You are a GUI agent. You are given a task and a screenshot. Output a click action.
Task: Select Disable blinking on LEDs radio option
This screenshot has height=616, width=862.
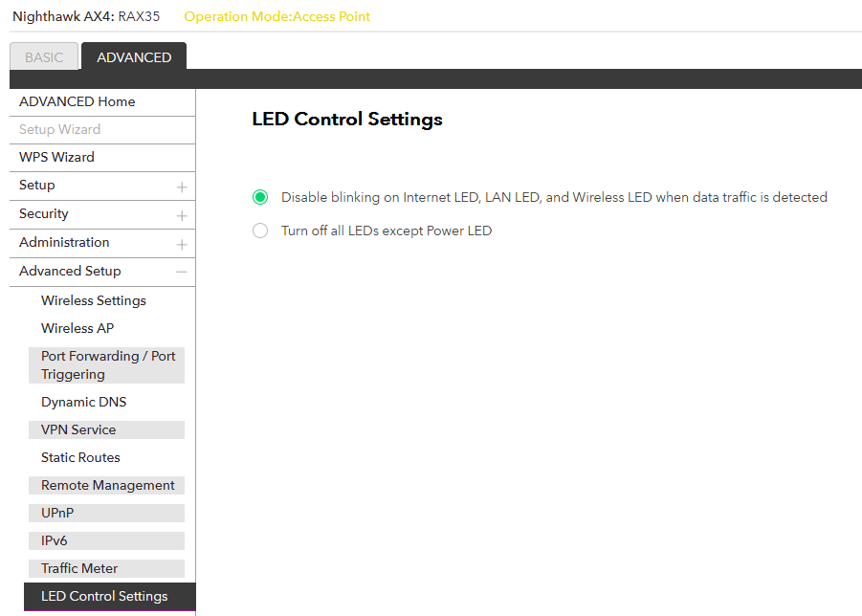click(x=260, y=197)
